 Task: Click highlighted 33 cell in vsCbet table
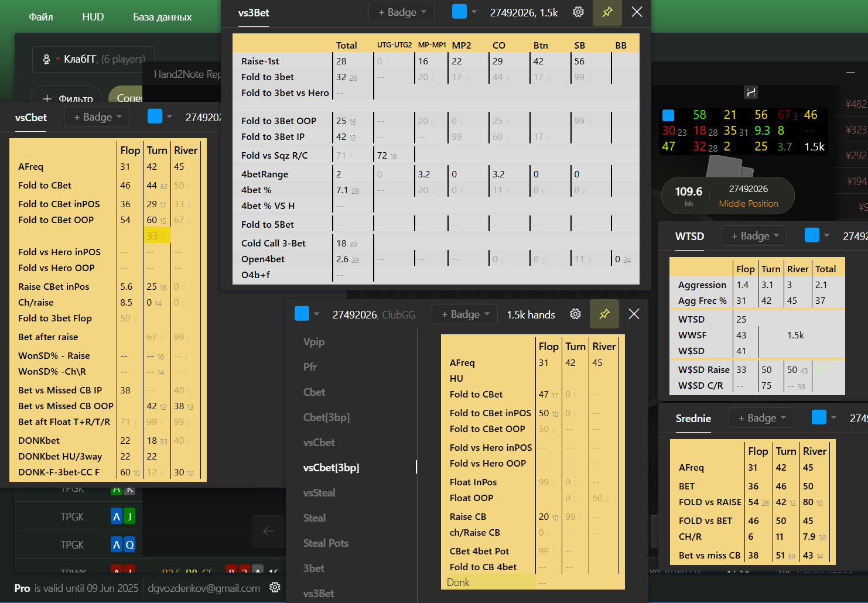click(x=157, y=235)
